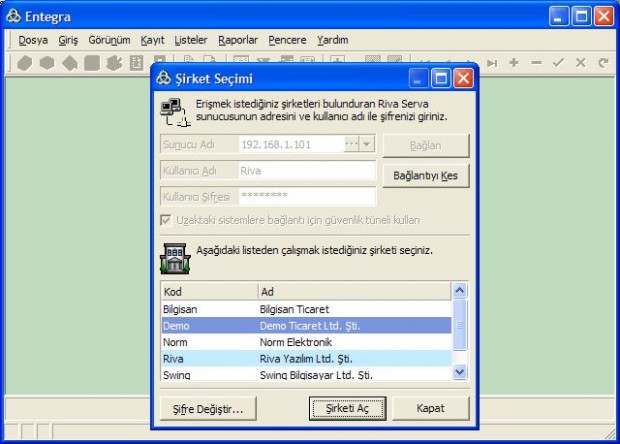Click the refresh arrow toolbar icon
Viewport: 620px width, 444px height.
tap(603, 62)
